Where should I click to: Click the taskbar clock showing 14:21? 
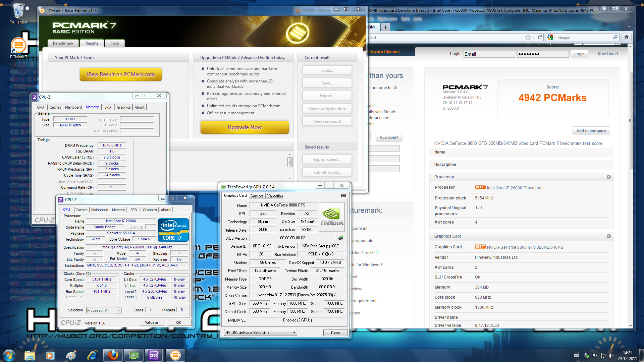(627, 356)
